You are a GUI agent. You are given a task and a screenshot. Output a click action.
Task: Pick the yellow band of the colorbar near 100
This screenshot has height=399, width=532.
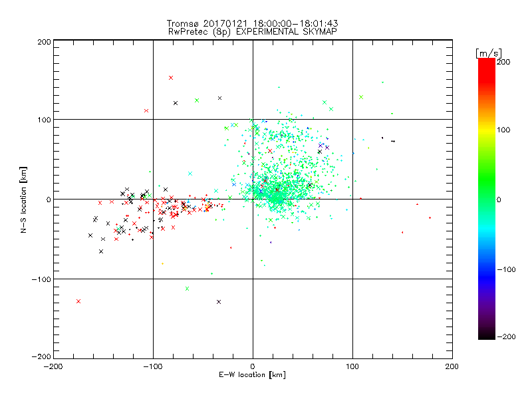coord(487,130)
